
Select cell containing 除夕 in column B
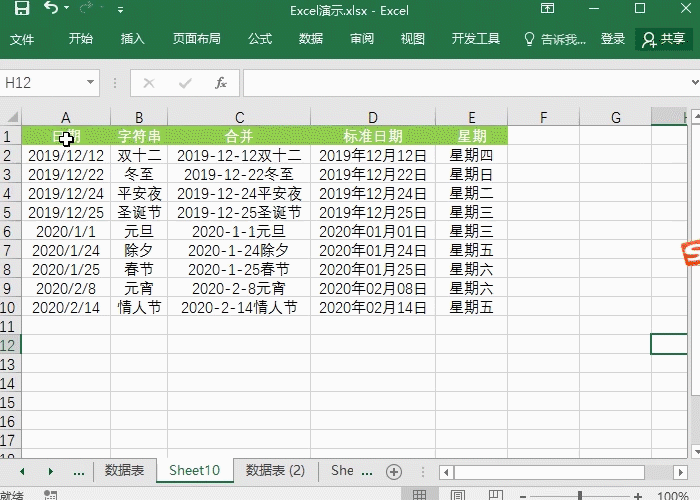(x=139, y=250)
